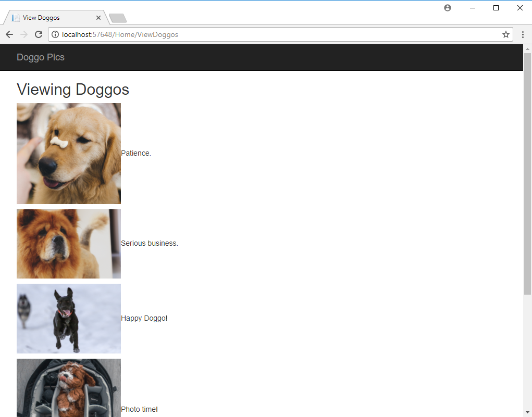Open the Doggo Pics home link
Screen dimensions: 532x417
(41, 57)
